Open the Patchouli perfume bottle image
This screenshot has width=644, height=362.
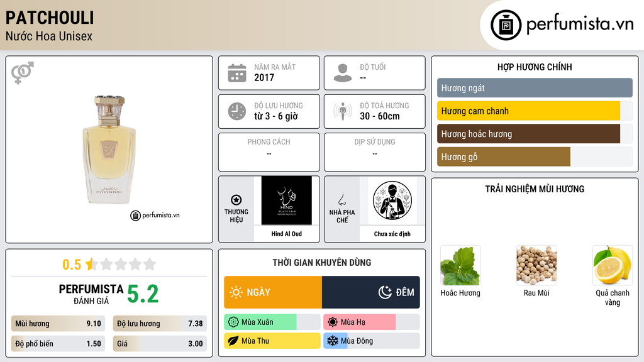pyautogui.click(x=109, y=150)
